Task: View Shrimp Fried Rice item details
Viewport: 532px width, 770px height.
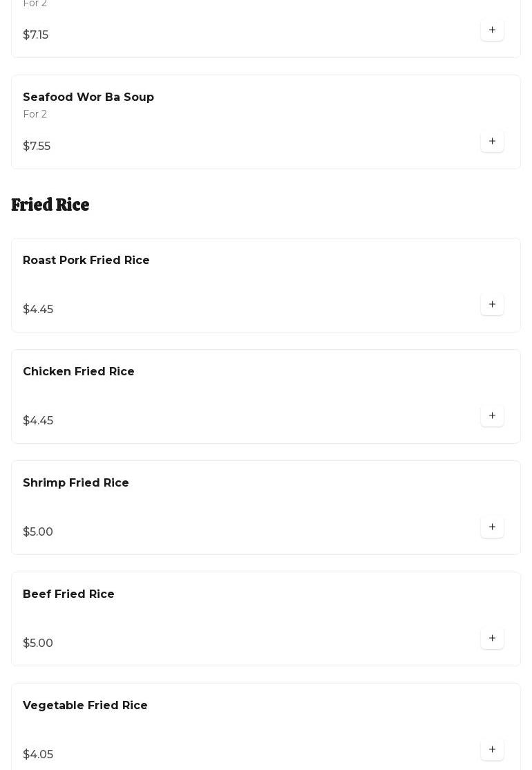Action: pyautogui.click(x=76, y=483)
